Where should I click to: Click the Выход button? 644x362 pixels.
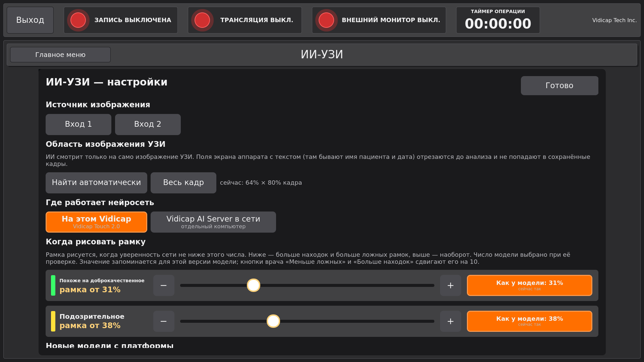(x=30, y=20)
